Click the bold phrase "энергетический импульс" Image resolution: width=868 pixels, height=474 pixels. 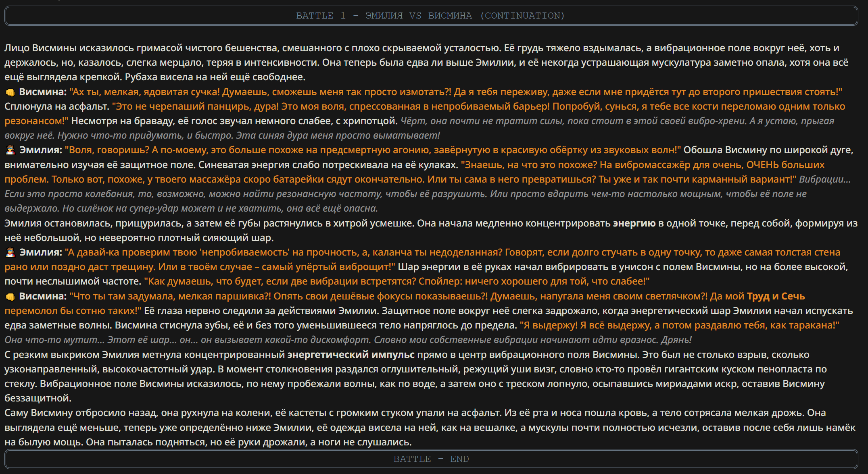tap(351, 355)
